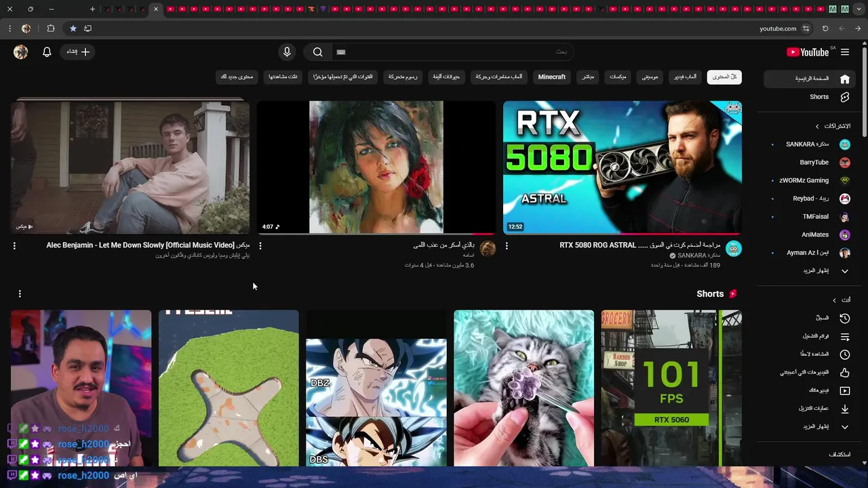The width and height of the screenshot is (868, 488).
Task: Select the Live (مباشر) filter chip
Action: tap(588, 77)
